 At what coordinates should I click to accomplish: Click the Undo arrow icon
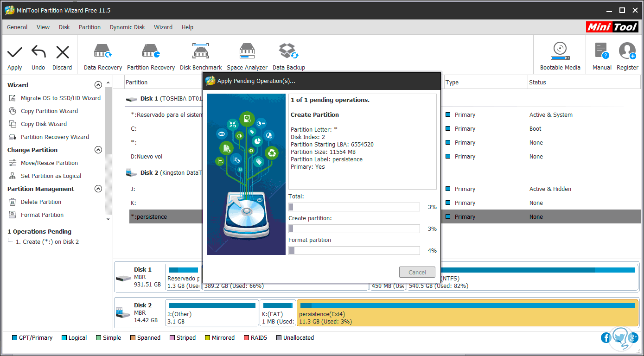pos(38,52)
